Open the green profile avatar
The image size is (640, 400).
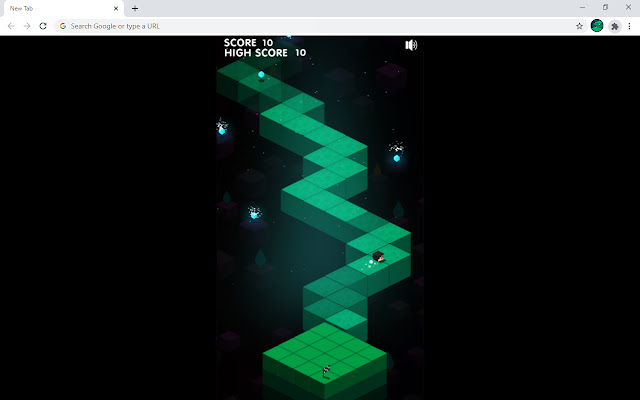tap(597, 26)
